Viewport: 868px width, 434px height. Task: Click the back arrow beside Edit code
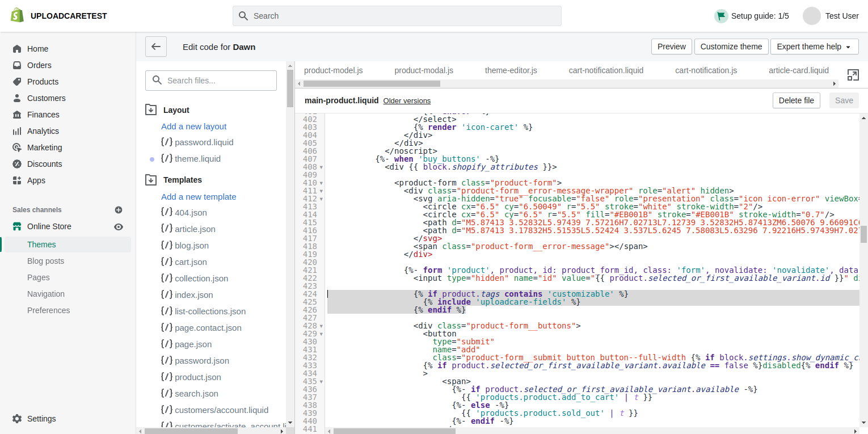(156, 47)
